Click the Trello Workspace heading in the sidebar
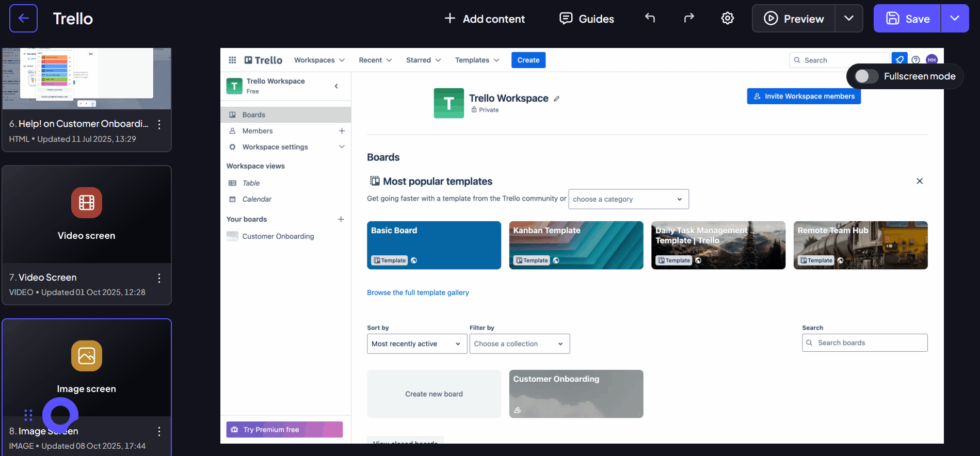 276,81
